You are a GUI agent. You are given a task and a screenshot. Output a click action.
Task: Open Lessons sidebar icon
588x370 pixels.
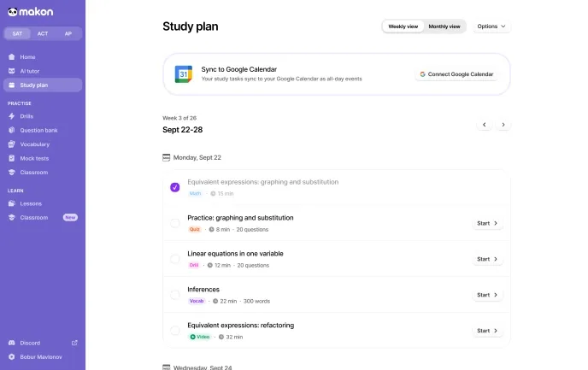pyautogui.click(x=12, y=203)
